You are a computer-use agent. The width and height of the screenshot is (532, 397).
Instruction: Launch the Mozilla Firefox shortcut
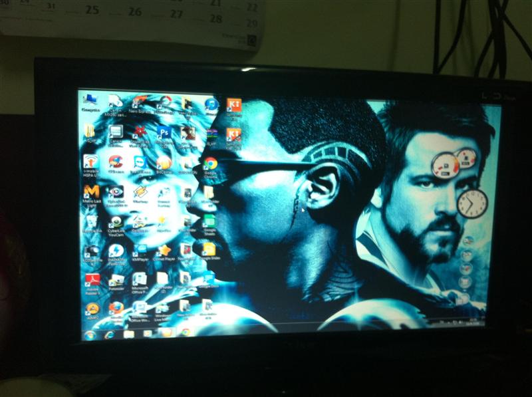pyautogui.click(x=116, y=311)
